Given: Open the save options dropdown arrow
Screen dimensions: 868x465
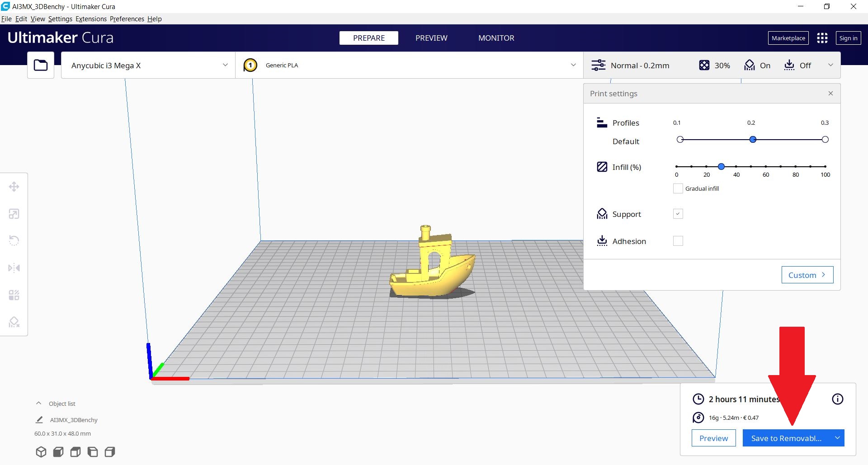Looking at the screenshot, I should click(837, 438).
